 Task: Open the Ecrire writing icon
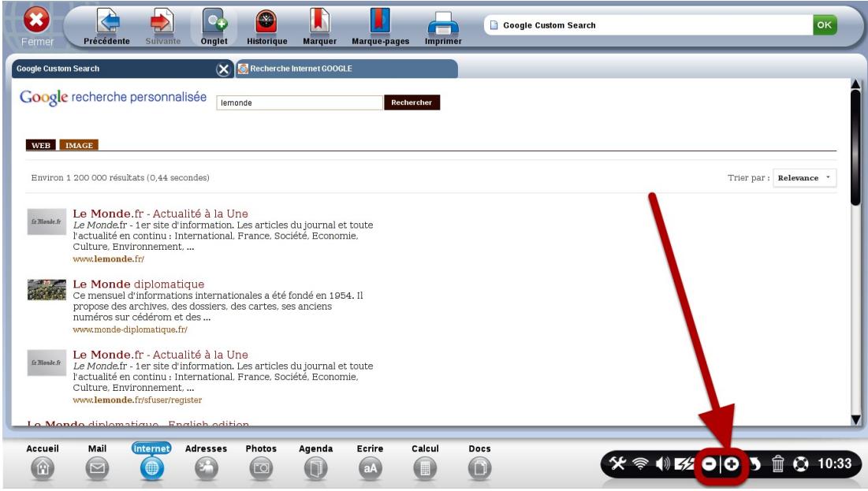370,468
